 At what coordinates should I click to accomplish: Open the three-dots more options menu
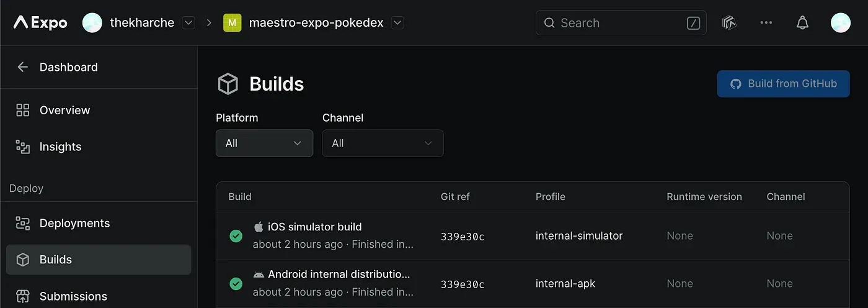click(766, 23)
